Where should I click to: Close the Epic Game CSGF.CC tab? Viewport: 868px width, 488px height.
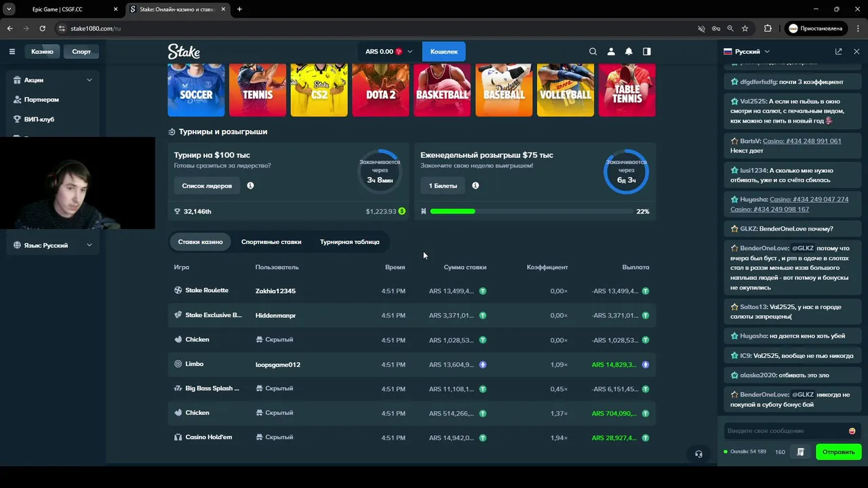(116, 9)
